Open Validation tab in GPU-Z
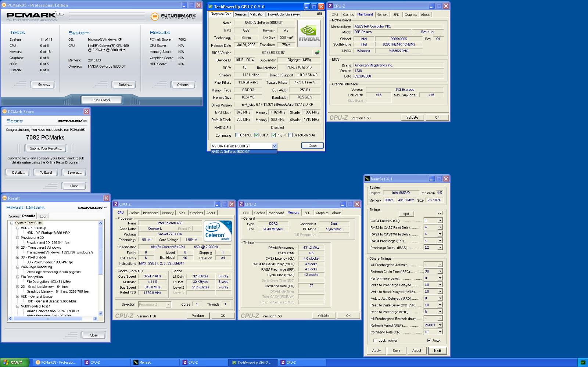The image size is (588, 367). tap(257, 14)
